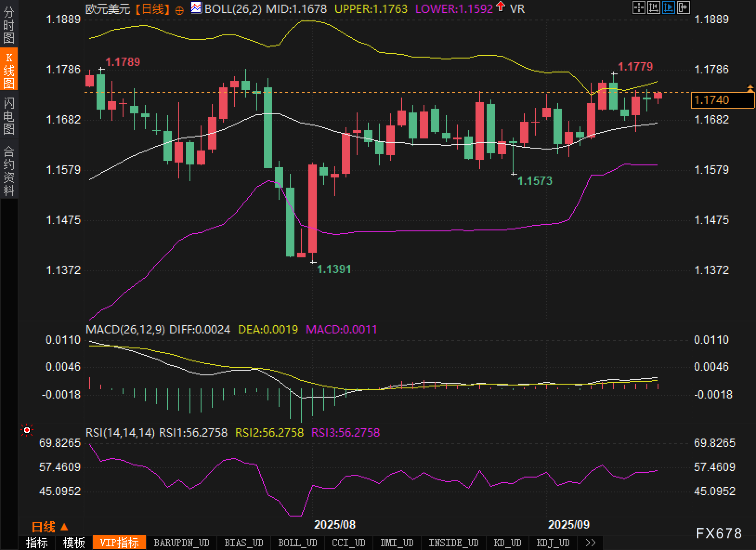Image resolution: width=756 pixels, height=550 pixels.
Task: Select the K线图 candlestick view
Action: (9, 71)
